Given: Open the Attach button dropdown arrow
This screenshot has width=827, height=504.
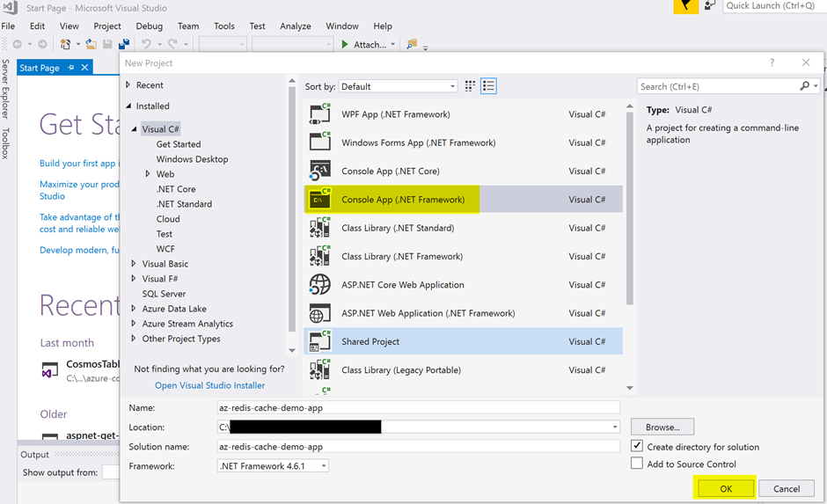Looking at the screenshot, I should [393, 45].
